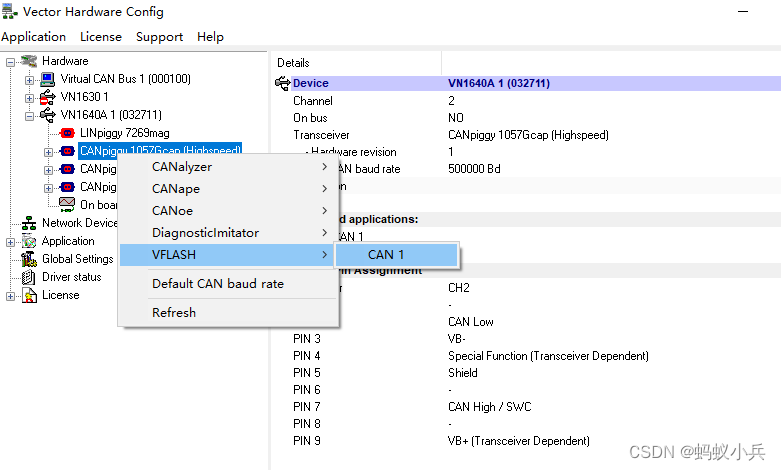
Task: Click the Details column header
Action: 294,63
